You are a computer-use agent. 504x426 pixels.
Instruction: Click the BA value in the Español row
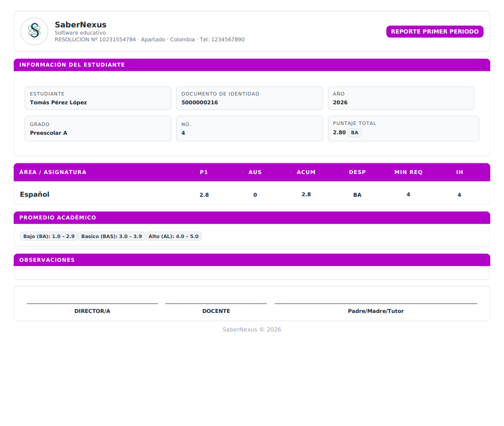(357, 194)
